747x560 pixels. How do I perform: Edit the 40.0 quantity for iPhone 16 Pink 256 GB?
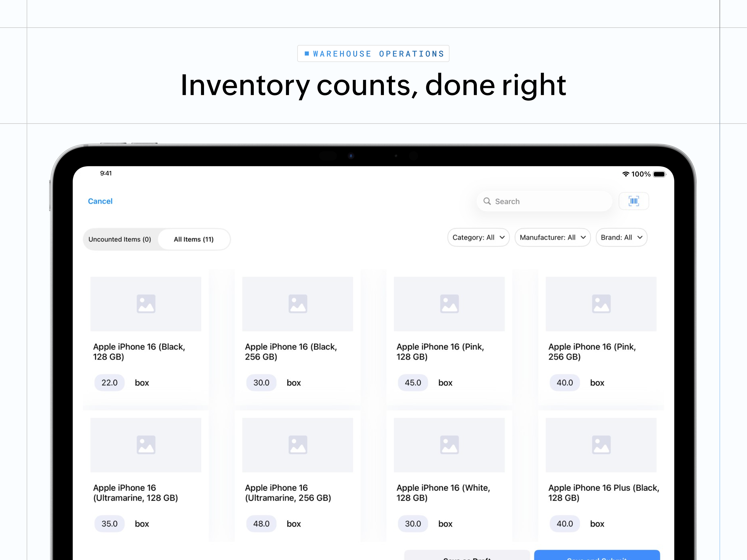click(x=565, y=383)
